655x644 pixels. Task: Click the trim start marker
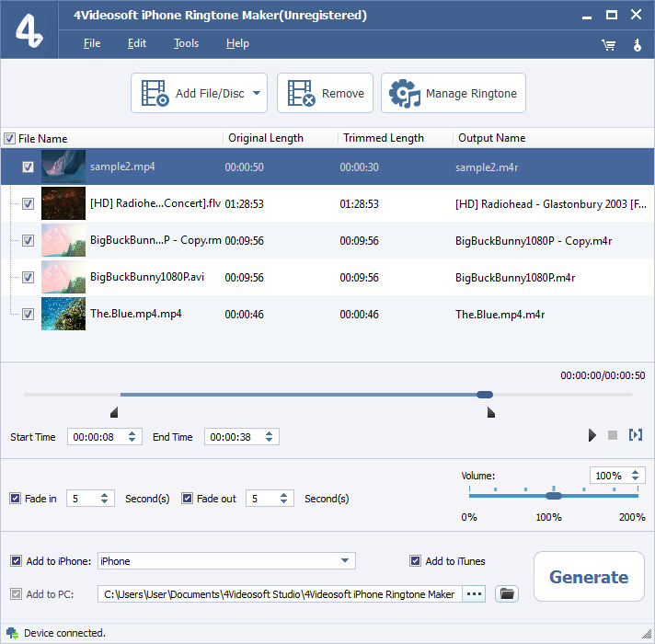pos(114,412)
